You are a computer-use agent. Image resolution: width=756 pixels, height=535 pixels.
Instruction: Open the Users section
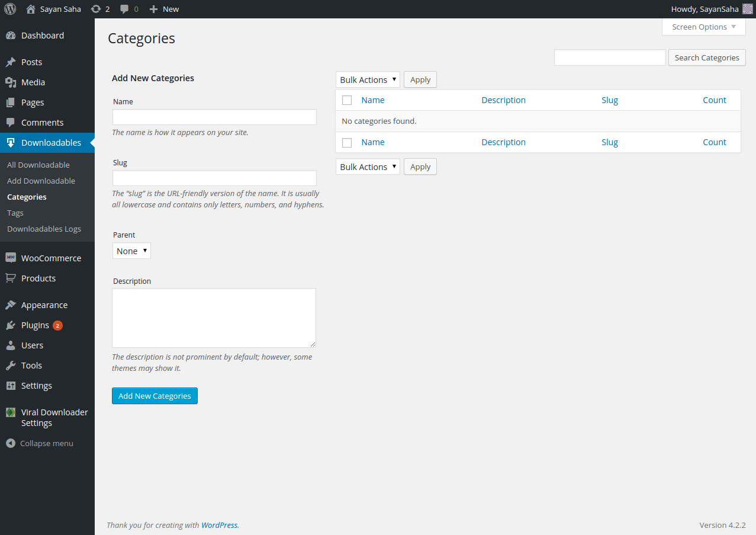tap(30, 345)
